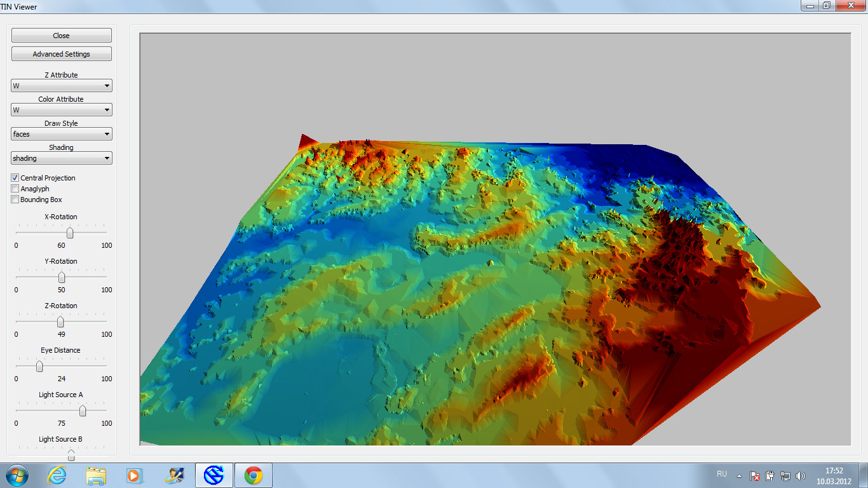Click the network connection tray icon

pyautogui.click(x=785, y=475)
